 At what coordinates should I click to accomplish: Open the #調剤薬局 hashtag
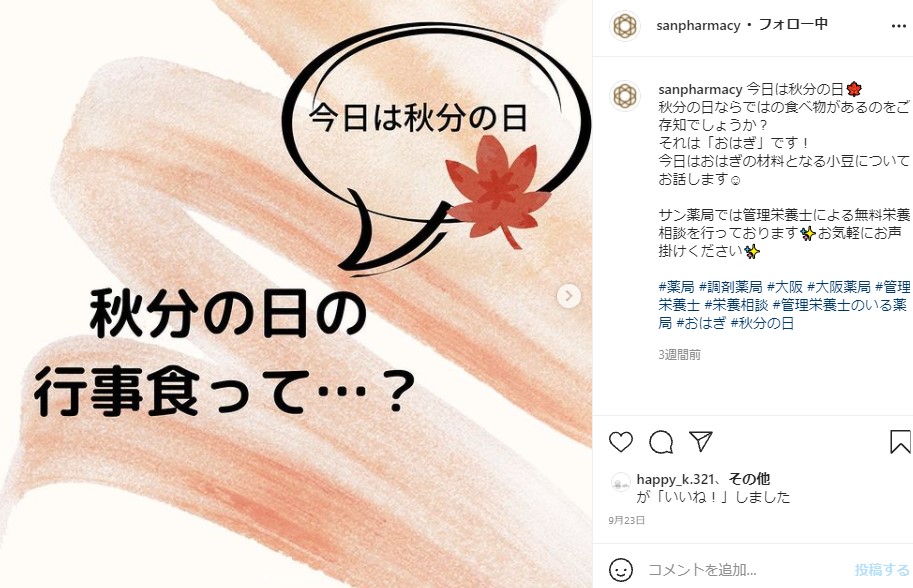coord(731,286)
